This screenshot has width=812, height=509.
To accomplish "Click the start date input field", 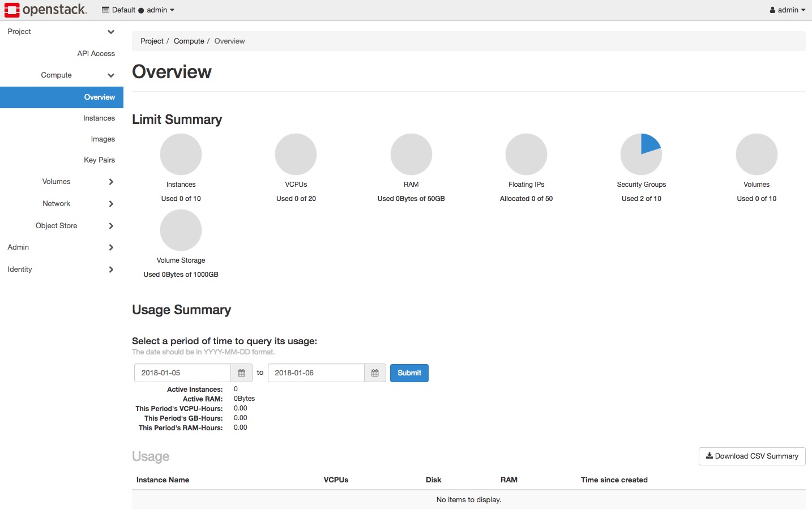I will (x=182, y=373).
